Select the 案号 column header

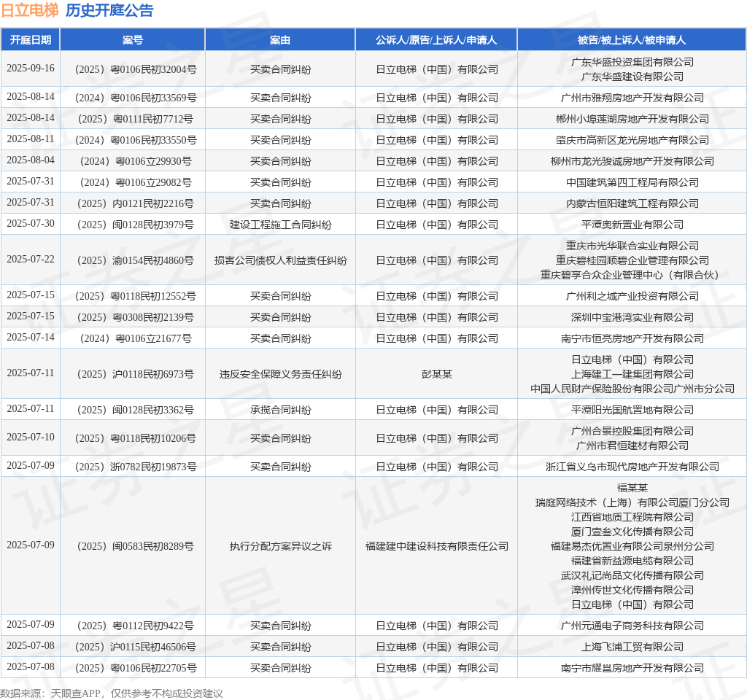pos(133,40)
